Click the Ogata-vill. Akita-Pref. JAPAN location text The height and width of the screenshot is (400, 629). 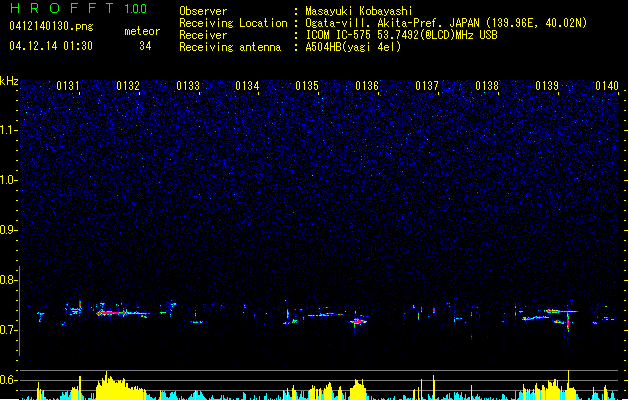(x=446, y=23)
